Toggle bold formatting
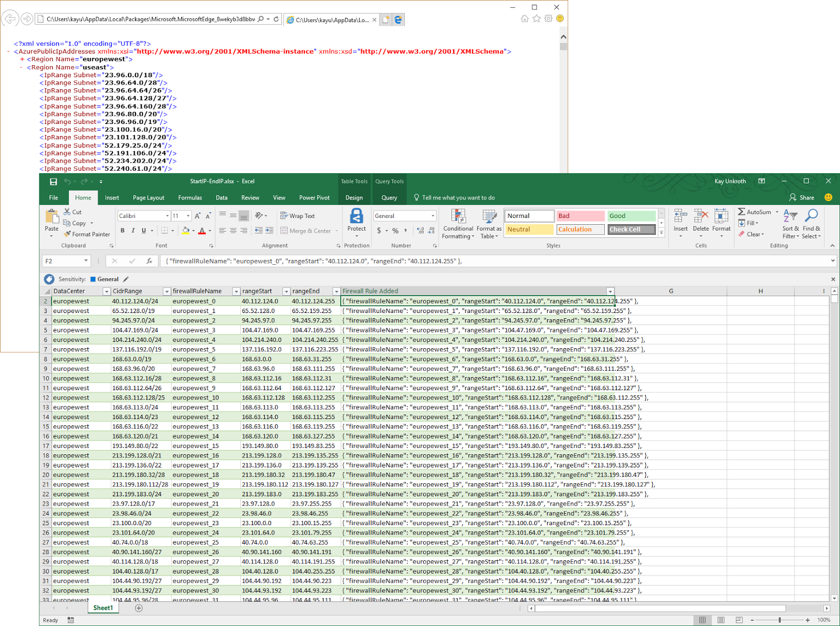This screenshot has width=840, height=626. point(122,231)
